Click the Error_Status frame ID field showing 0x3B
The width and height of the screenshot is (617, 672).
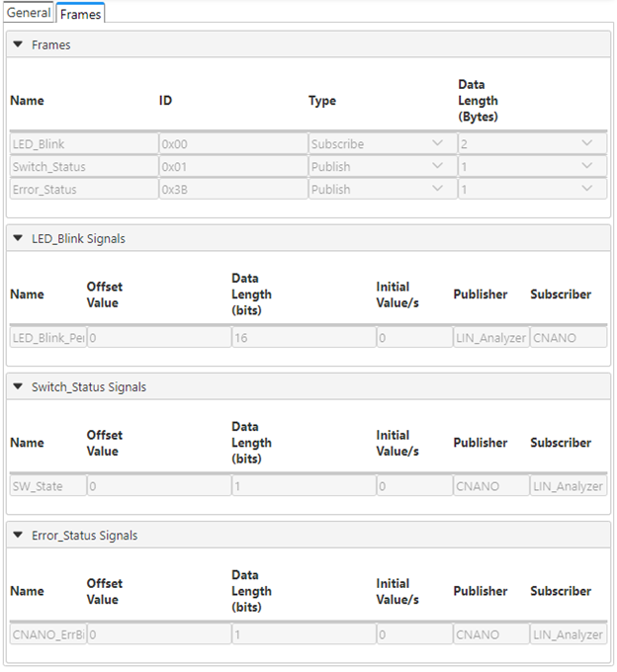(232, 190)
